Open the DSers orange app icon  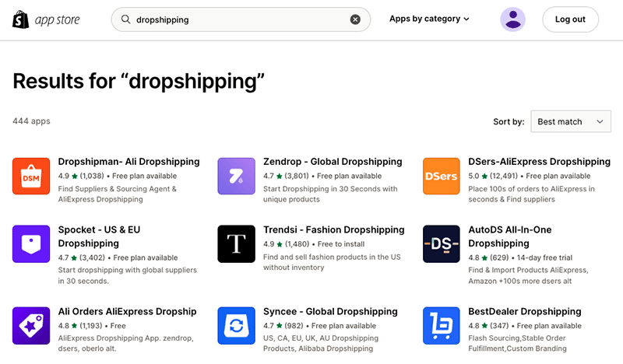pyautogui.click(x=442, y=176)
